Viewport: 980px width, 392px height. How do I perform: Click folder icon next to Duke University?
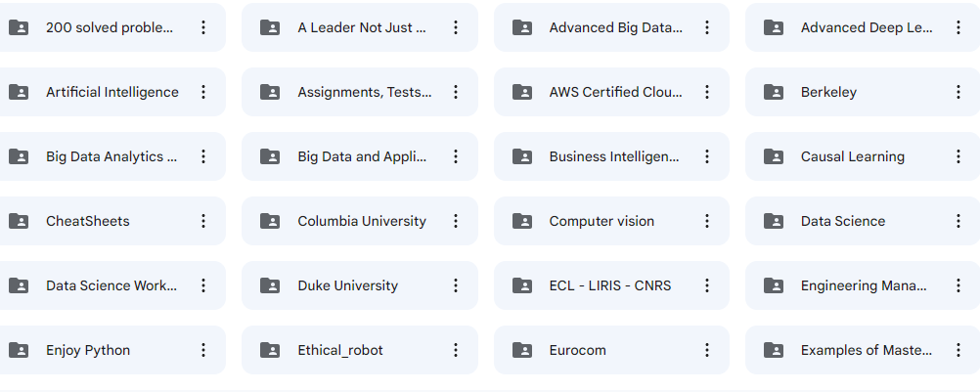270,285
